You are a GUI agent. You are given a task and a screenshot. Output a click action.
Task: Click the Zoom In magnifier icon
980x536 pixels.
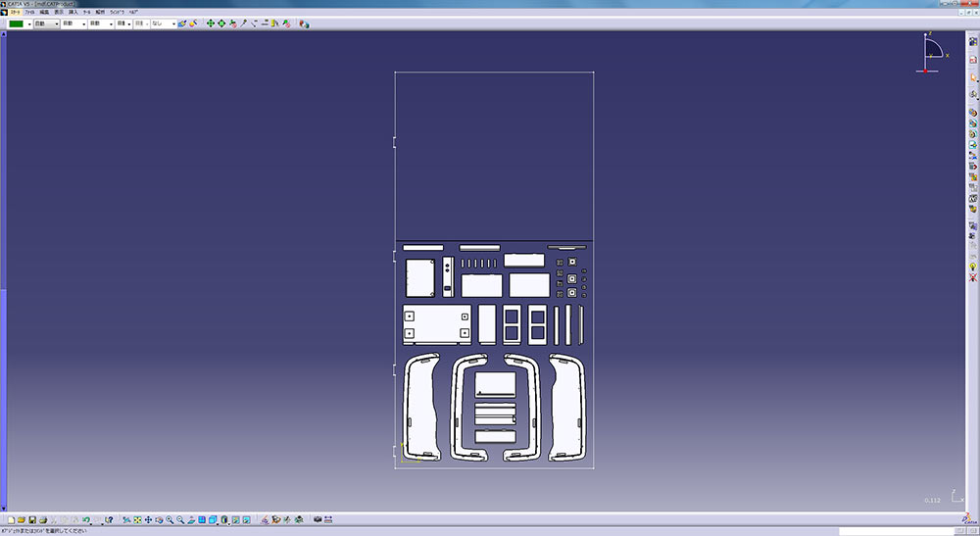[170, 519]
